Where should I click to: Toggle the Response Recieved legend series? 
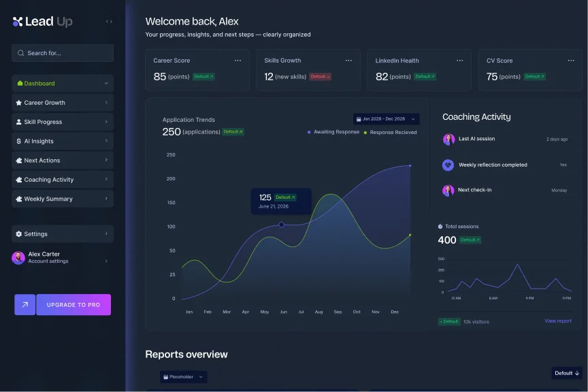point(390,132)
